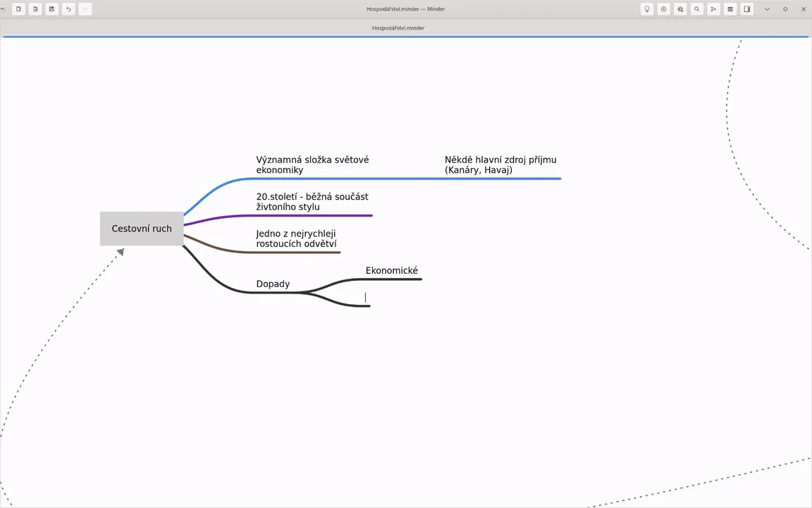Maximize the Minder window
812x508 pixels.
click(x=785, y=8)
